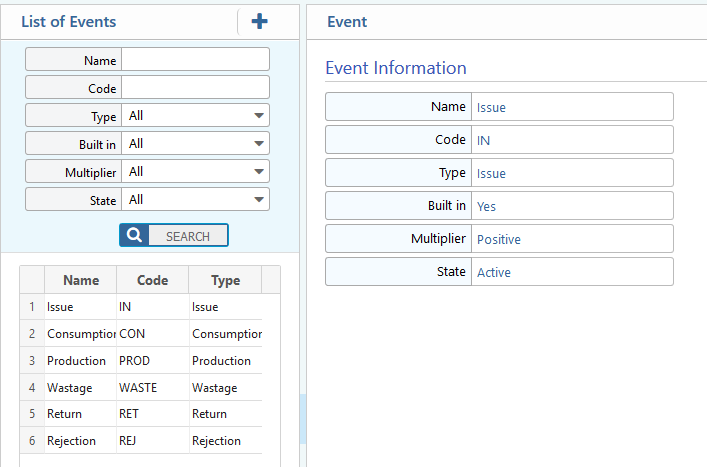
Task: Open the Built in filter dropdown
Action: [195, 143]
